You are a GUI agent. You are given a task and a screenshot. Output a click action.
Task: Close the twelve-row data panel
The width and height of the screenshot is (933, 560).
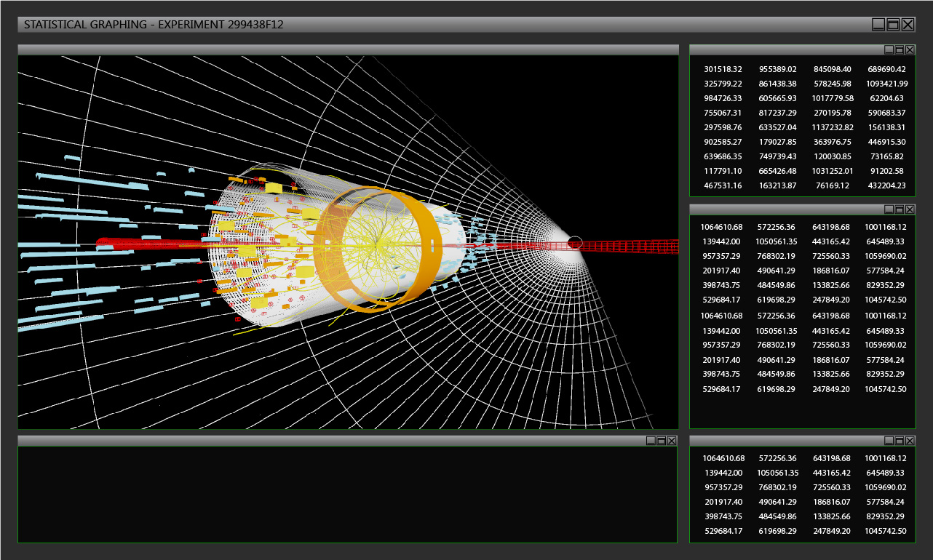(909, 209)
